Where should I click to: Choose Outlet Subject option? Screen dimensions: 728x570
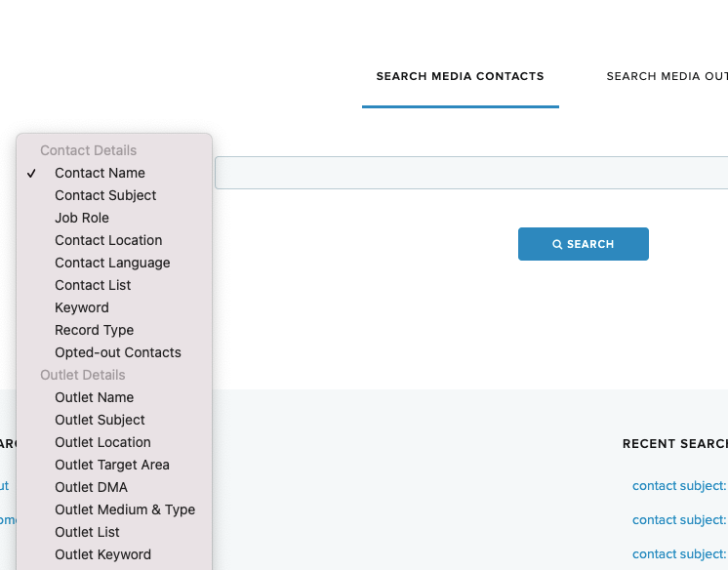click(x=100, y=420)
